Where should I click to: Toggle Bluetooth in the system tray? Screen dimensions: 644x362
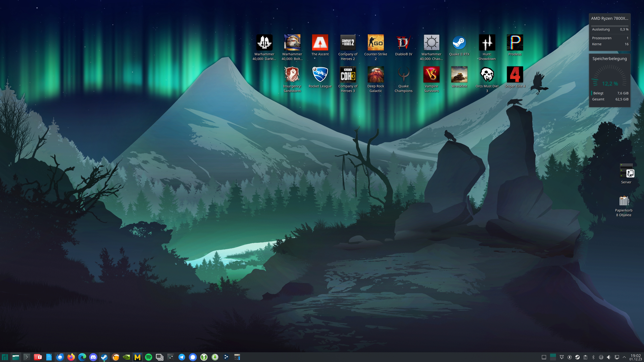click(x=593, y=357)
